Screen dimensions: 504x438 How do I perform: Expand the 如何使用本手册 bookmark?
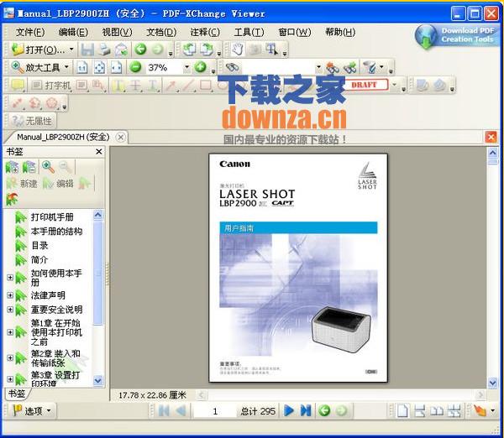(x=10, y=278)
